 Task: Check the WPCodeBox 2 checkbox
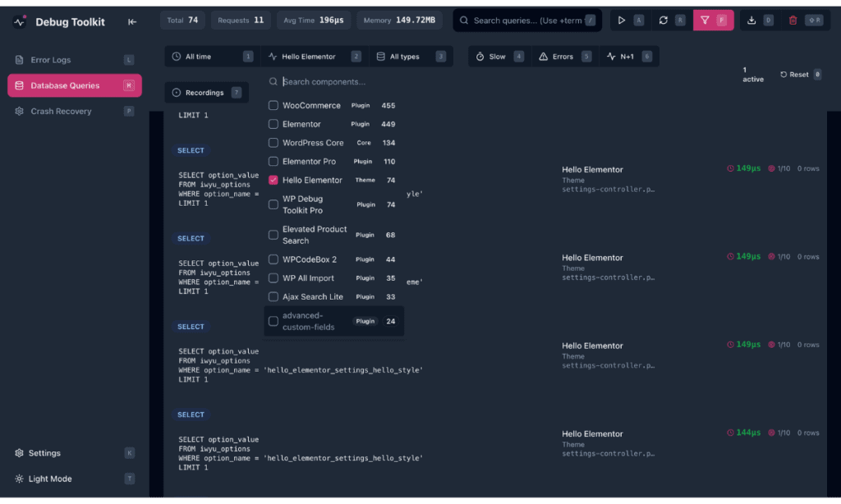(x=273, y=259)
